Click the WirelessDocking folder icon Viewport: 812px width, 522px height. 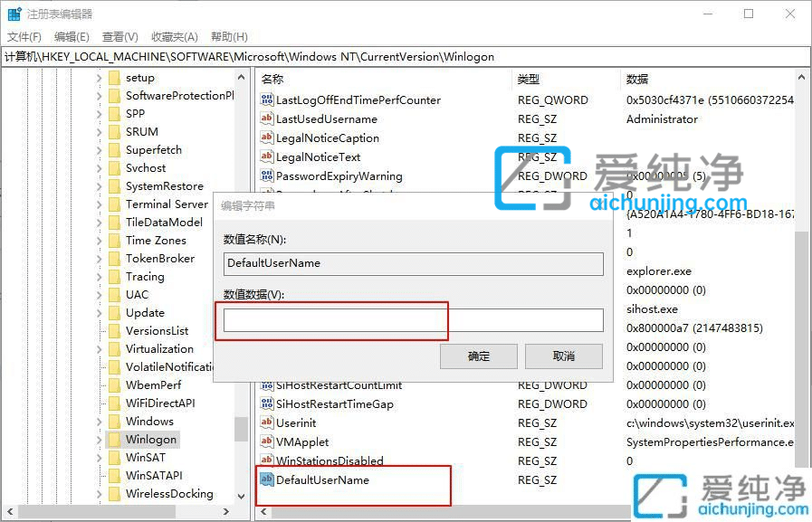point(114,494)
